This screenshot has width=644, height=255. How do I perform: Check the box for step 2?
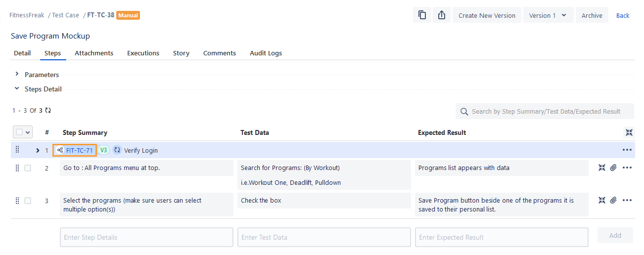[28, 168]
